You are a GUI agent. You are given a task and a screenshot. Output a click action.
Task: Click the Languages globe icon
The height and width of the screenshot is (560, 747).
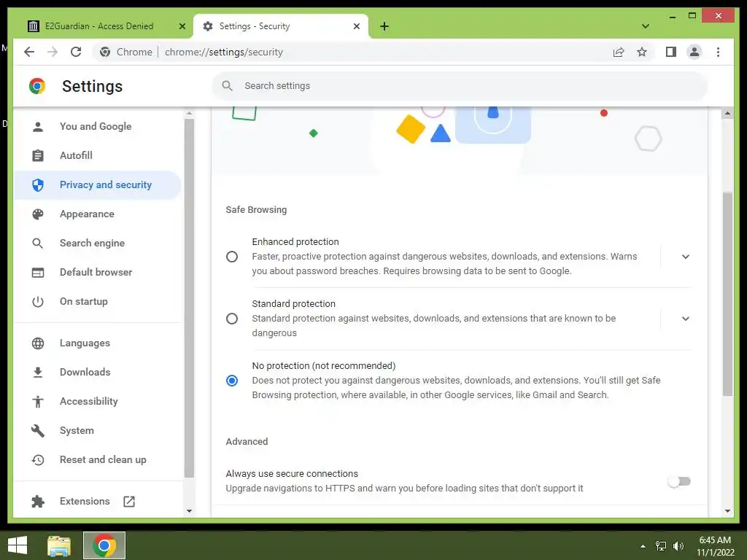click(x=38, y=343)
